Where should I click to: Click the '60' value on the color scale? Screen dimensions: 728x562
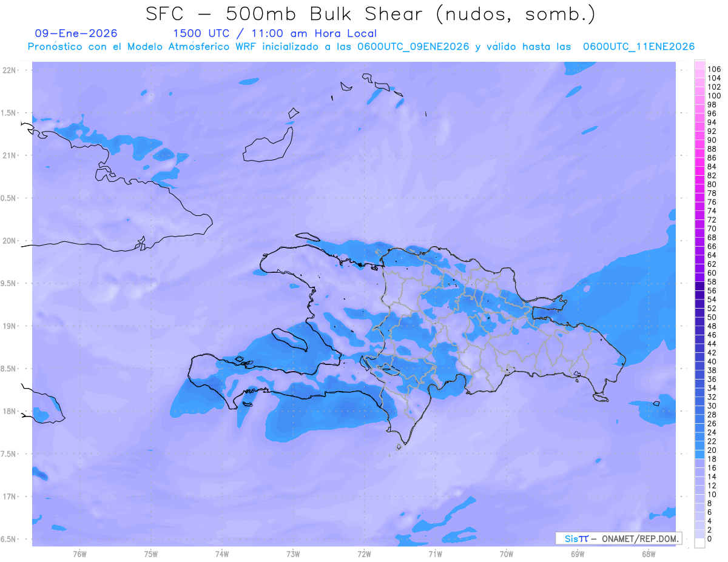click(712, 273)
